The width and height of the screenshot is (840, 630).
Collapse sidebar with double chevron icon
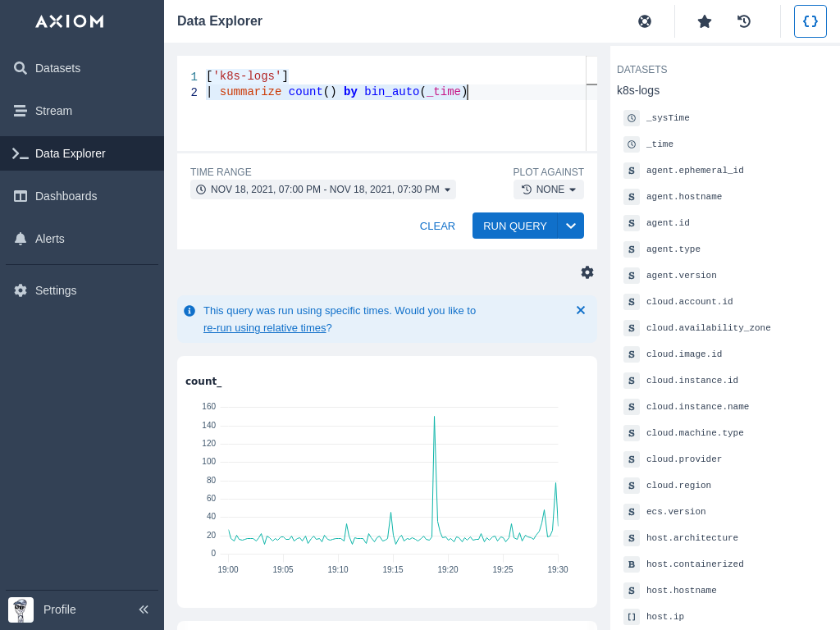coord(144,609)
